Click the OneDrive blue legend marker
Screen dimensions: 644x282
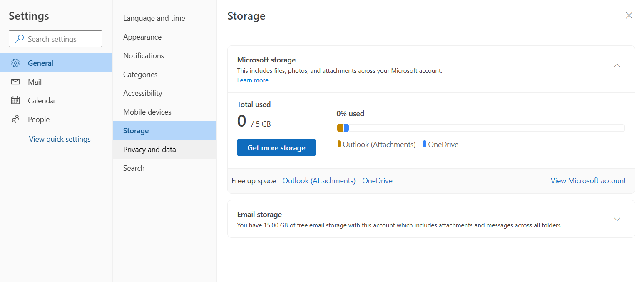coord(425,145)
